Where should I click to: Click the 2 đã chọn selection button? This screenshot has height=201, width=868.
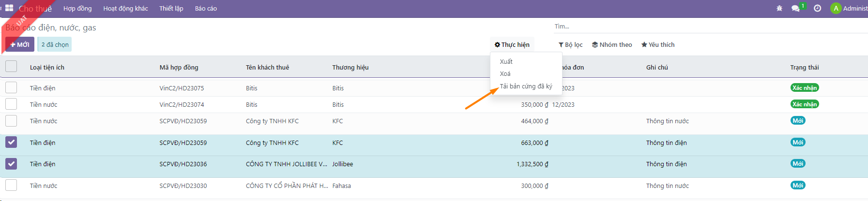click(x=55, y=44)
